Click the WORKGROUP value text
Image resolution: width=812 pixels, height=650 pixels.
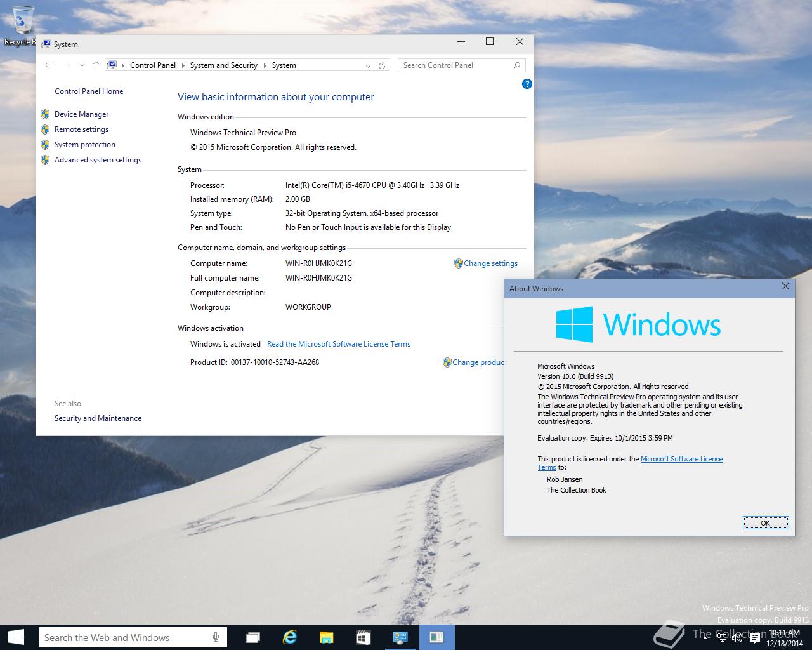tap(308, 307)
